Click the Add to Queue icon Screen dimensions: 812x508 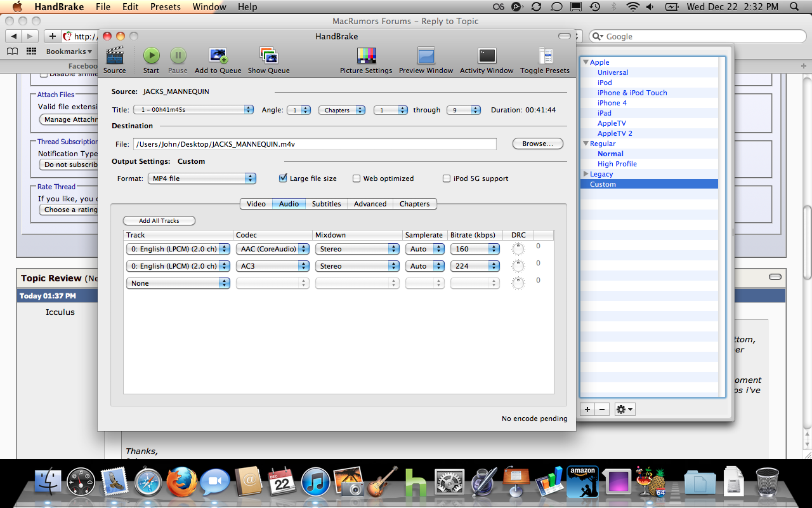coord(218,56)
